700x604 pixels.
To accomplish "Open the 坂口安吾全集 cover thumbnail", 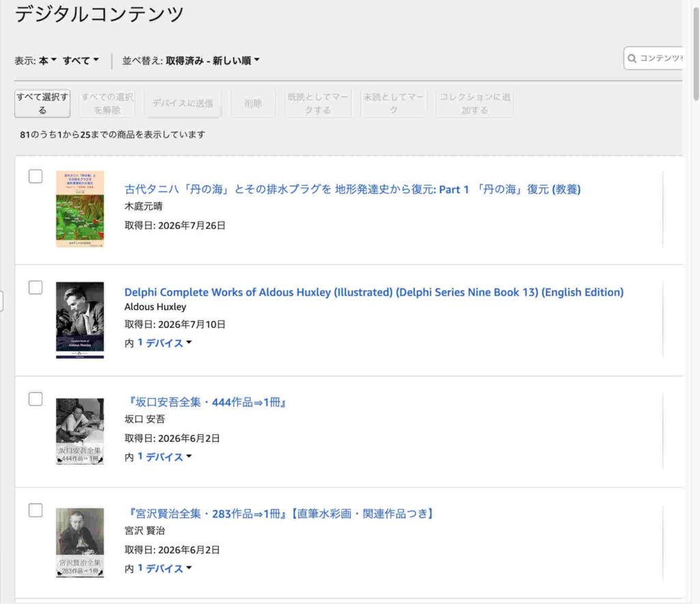I will coord(80,432).
